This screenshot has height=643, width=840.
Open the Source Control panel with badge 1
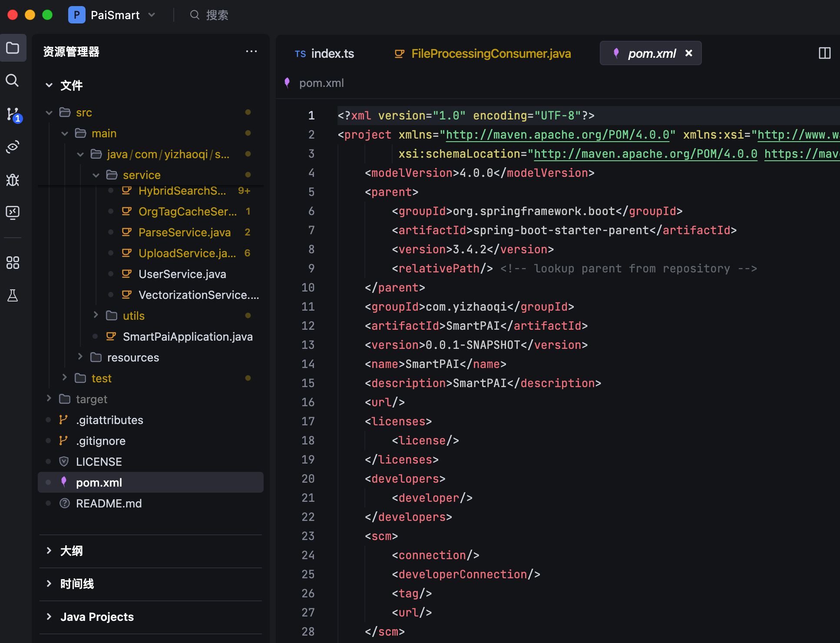[13, 114]
